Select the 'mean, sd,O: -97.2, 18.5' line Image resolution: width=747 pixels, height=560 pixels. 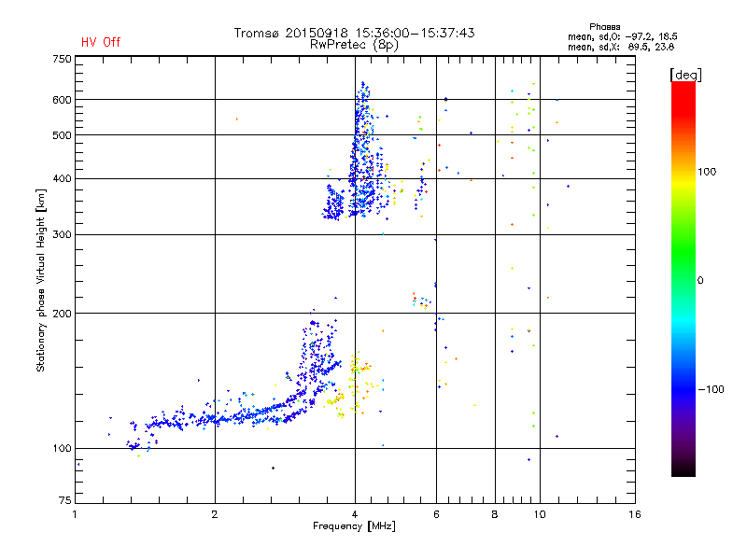[x=622, y=36]
